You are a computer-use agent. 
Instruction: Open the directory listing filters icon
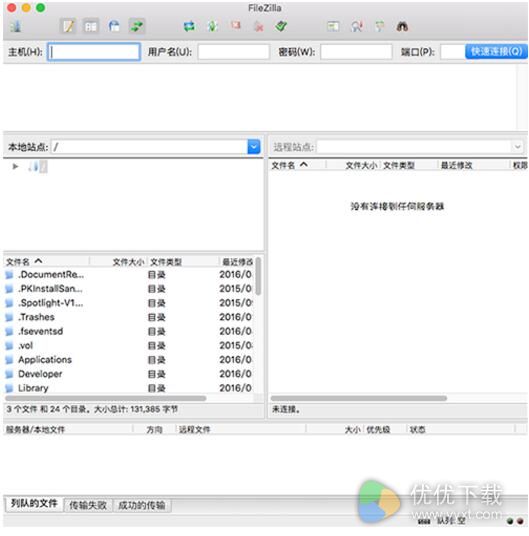pyautogui.click(x=333, y=26)
